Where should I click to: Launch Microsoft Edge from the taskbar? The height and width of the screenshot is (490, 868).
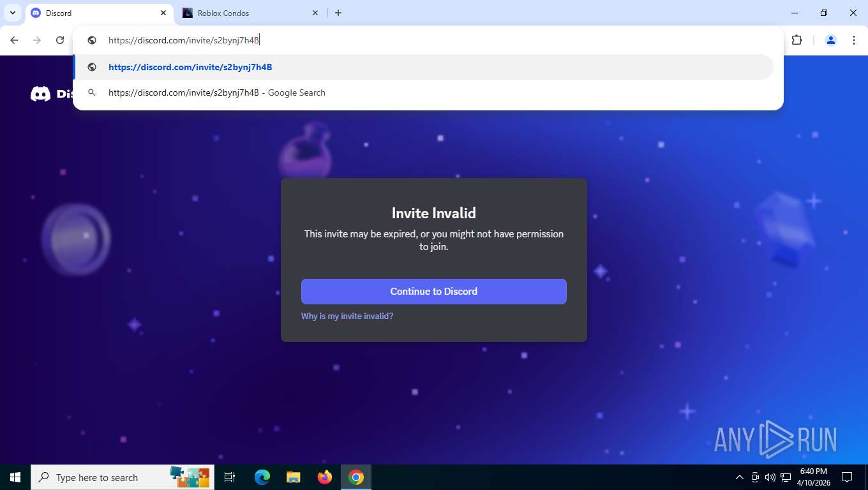[x=262, y=477]
